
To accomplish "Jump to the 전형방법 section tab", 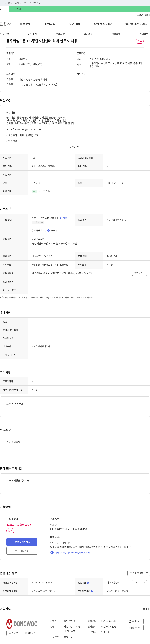I will point(116,34).
